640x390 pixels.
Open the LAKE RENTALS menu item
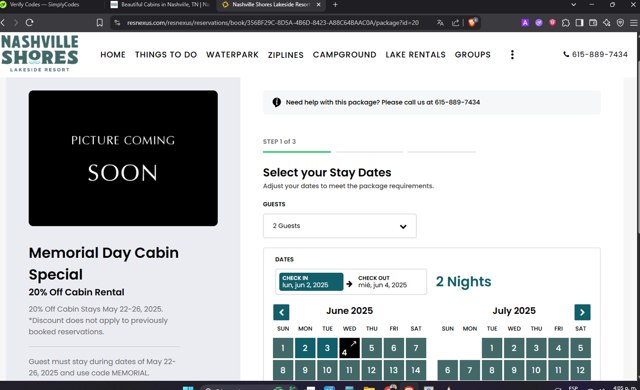coord(416,55)
